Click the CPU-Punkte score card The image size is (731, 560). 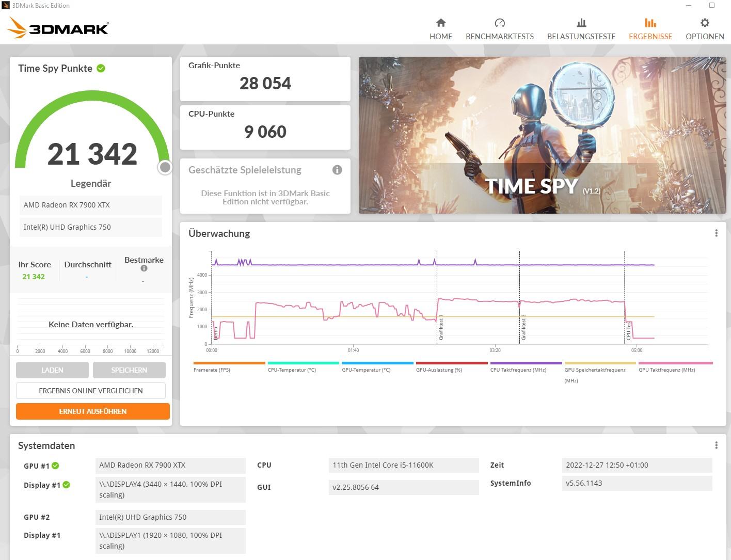point(265,127)
